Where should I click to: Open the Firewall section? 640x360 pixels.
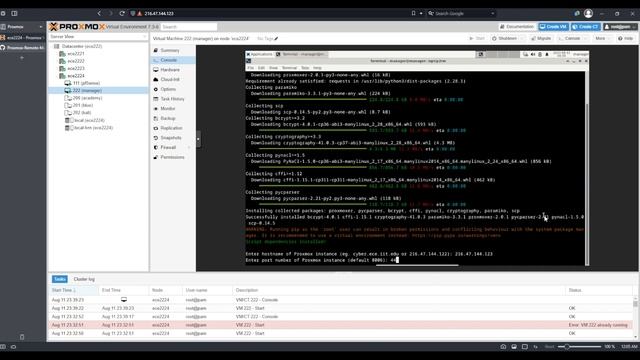pos(168,147)
